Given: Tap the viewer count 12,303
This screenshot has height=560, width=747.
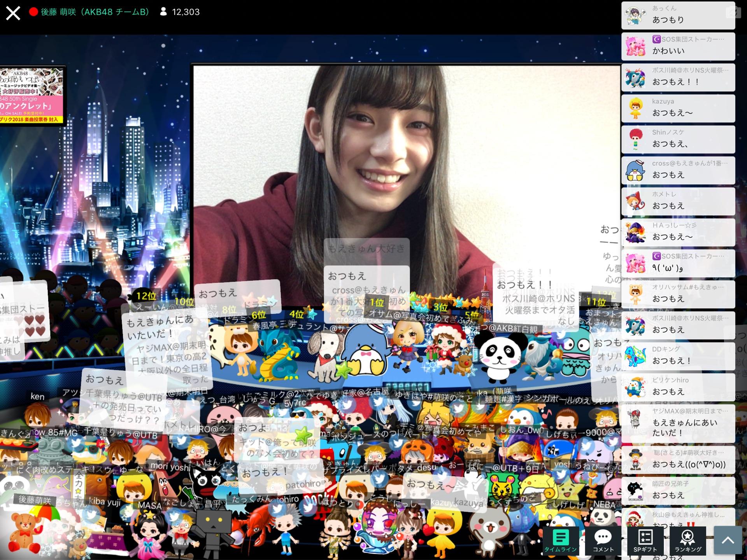Looking at the screenshot, I should click(186, 12).
